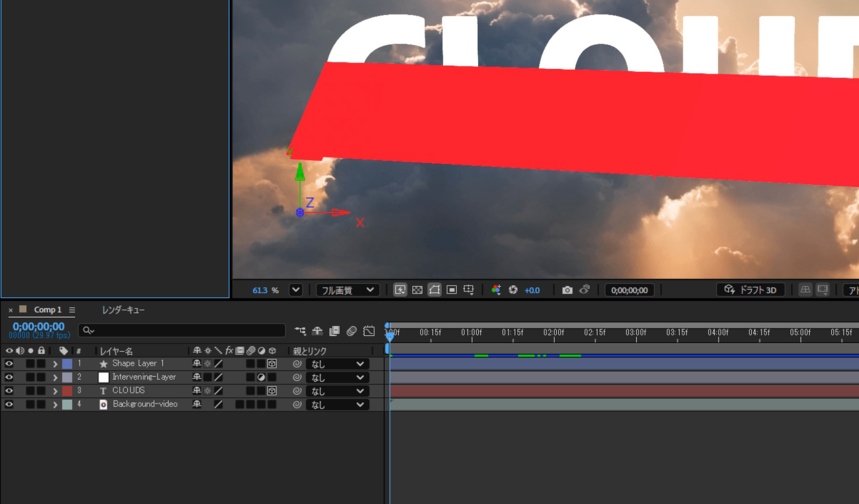Click the ドラフト 3D button
859x504 pixels.
[750, 290]
